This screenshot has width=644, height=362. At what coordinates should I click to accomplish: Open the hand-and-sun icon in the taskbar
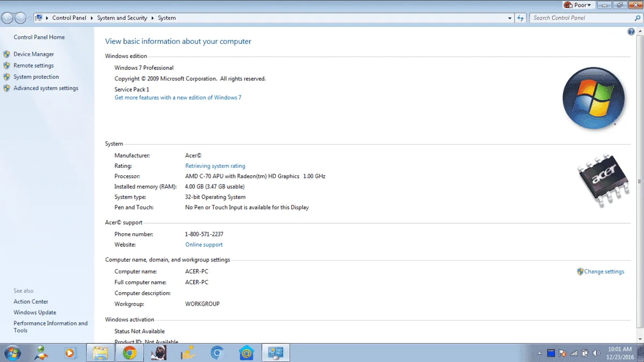(x=188, y=352)
